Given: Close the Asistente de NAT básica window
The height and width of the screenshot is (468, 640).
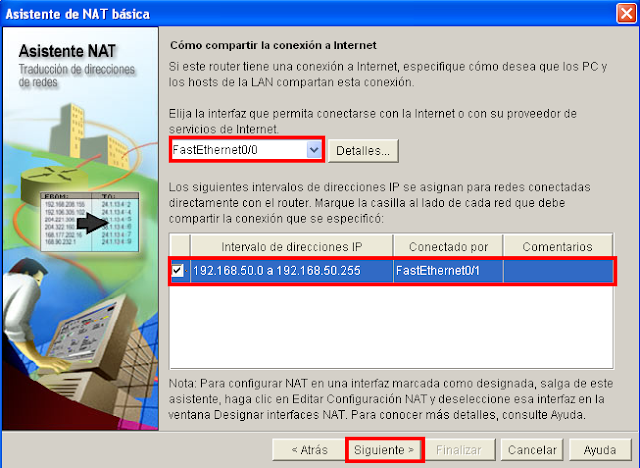Looking at the screenshot, I should pyautogui.click(x=626, y=13).
